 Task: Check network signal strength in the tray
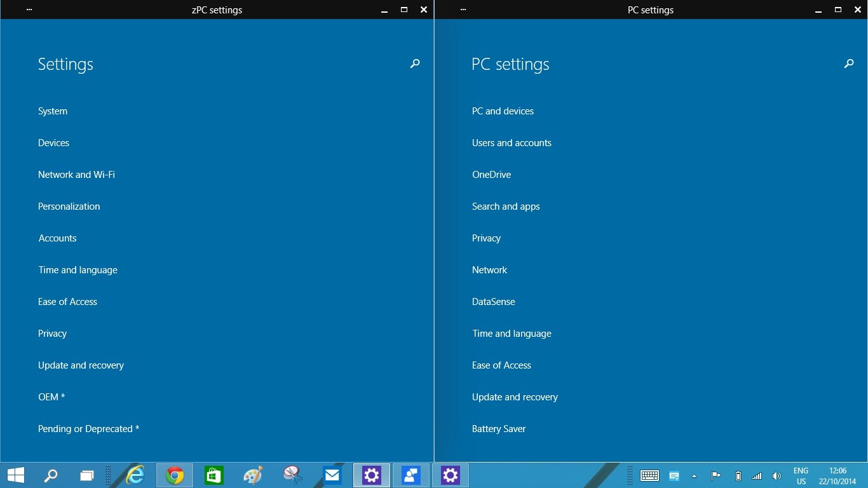(x=757, y=475)
